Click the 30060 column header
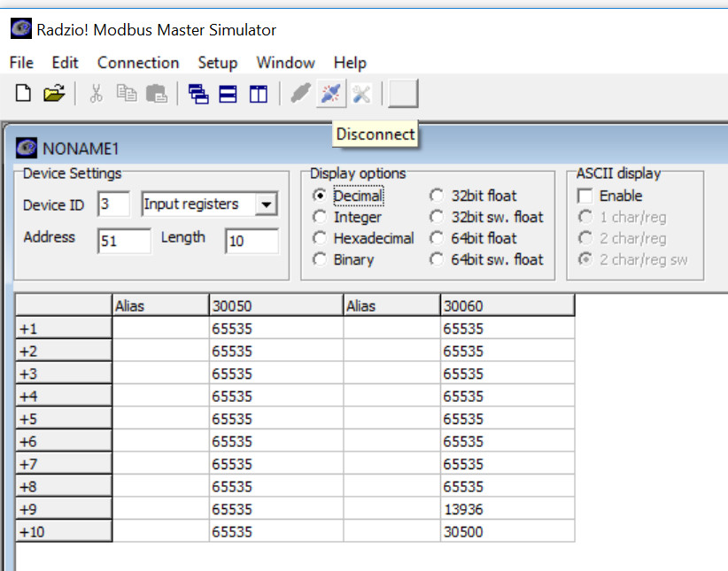This screenshot has height=571, width=728. point(507,305)
